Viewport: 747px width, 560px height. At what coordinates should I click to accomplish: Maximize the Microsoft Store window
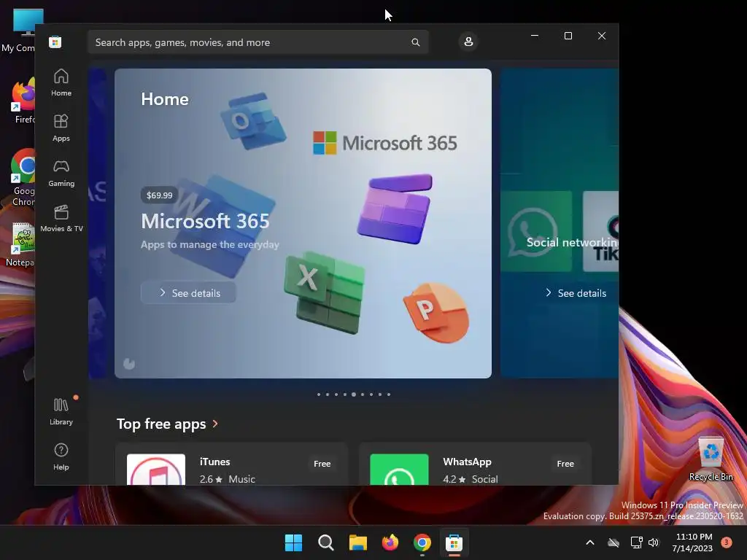pyautogui.click(x=568, y=36)
